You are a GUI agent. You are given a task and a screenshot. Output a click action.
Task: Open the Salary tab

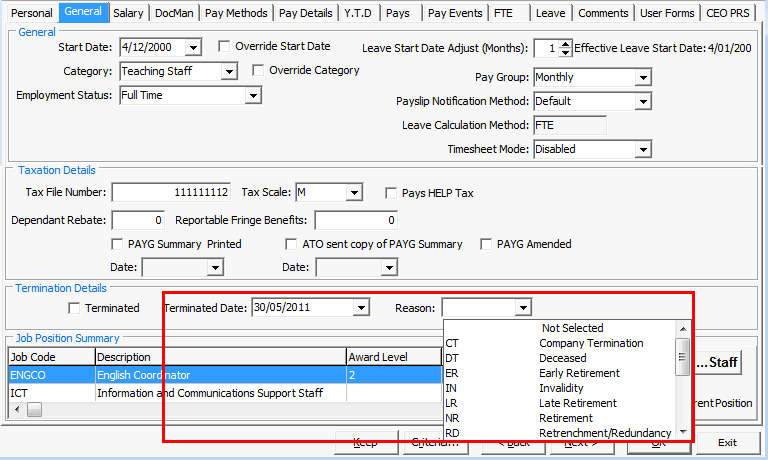128,13
